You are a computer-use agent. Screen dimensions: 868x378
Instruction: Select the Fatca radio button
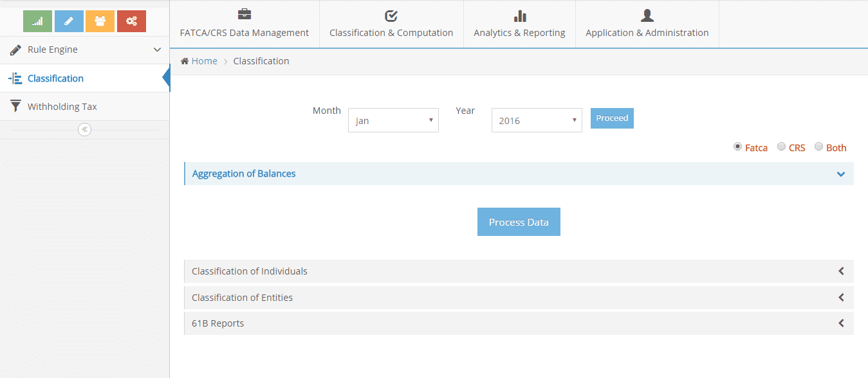737,147
